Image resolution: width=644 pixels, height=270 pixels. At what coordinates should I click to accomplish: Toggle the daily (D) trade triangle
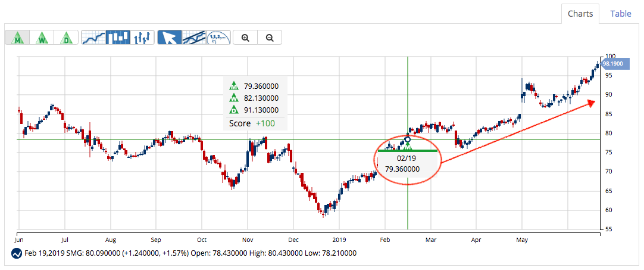point(65,38)
